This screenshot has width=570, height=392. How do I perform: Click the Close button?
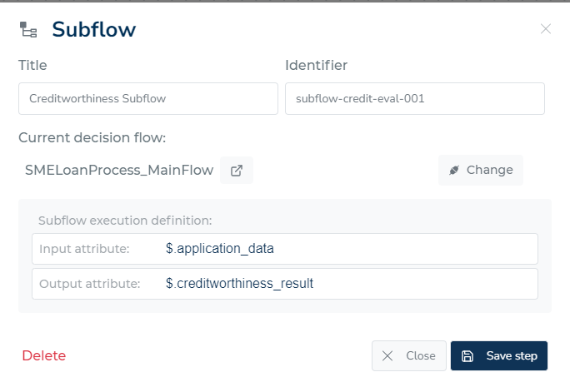(x=408, y=355)
